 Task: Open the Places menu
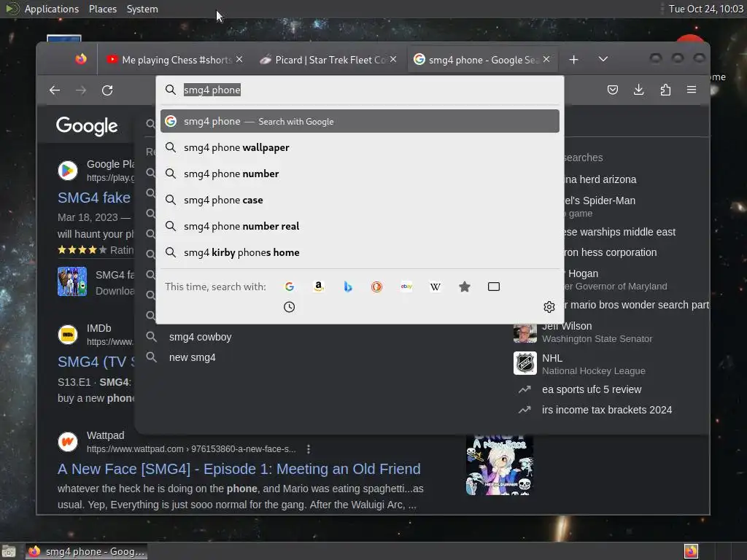(103, 9)
